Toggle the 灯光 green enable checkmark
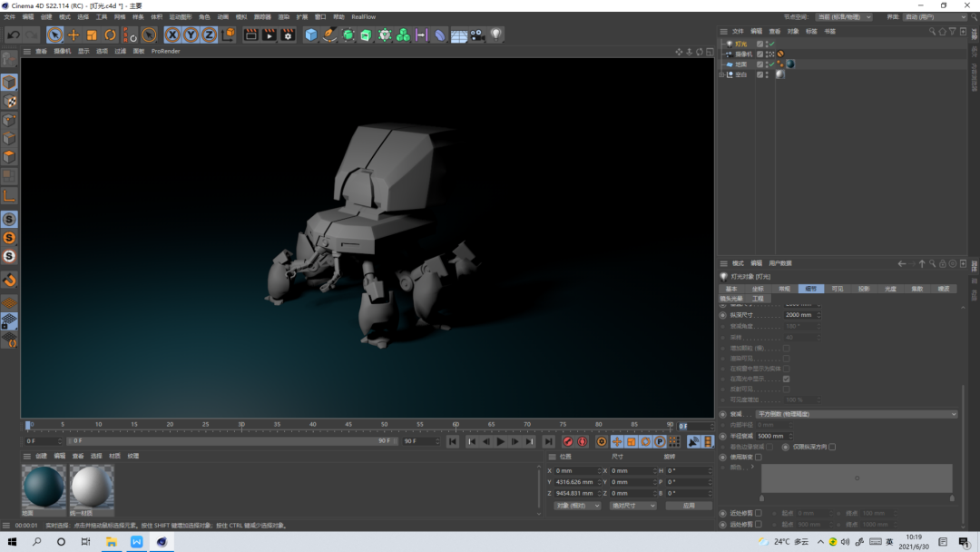This screenshot has height=552, width=980. click(772, 44)
